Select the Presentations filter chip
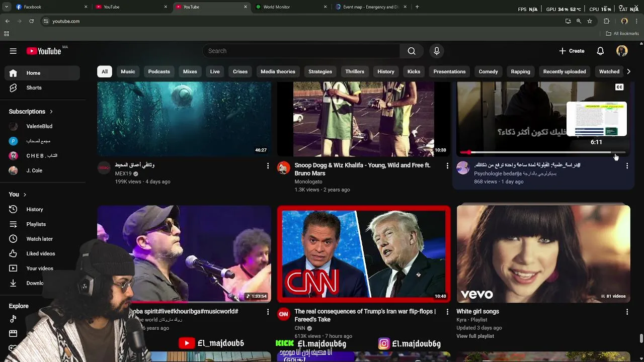The height and width of the screenshot is (362, 644). pyautogui.click(x=449, y=71)
